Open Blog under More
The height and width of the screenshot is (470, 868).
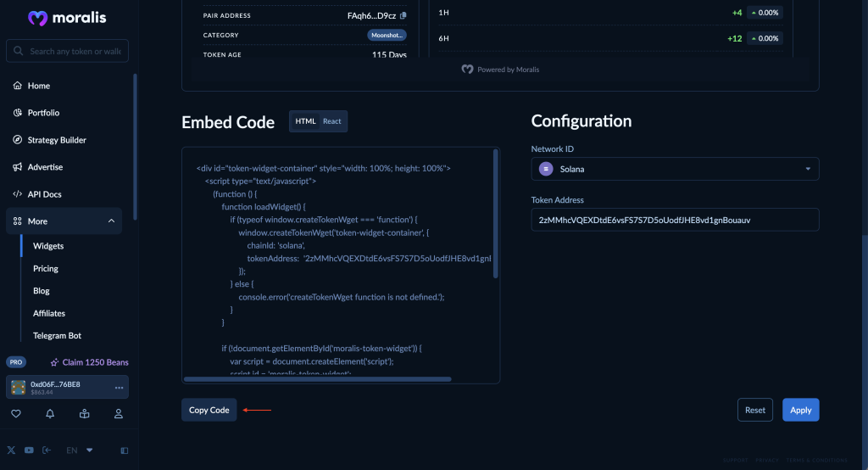pyautogui.click(x=41, y=291)
